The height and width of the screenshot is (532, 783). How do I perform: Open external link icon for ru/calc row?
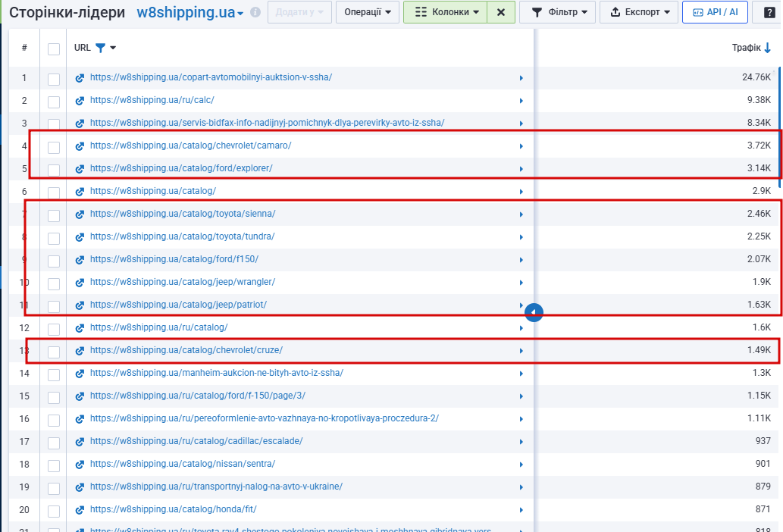pos(80,101)
